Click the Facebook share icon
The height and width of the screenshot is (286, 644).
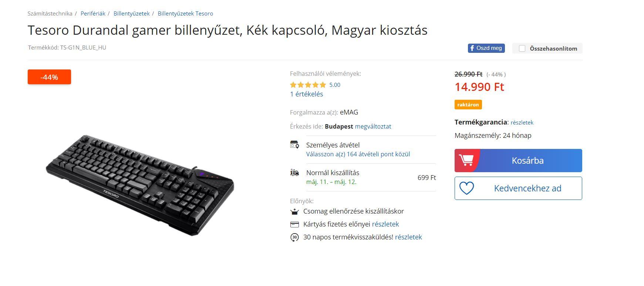tap(472, 48)
